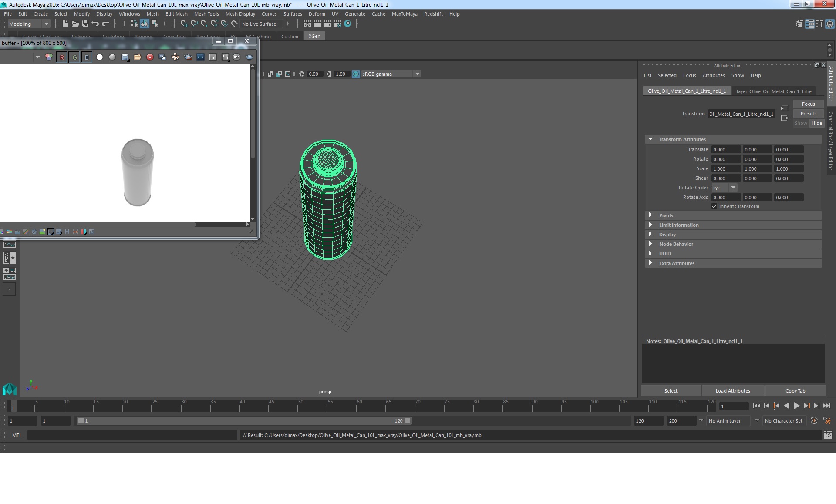
Task: Click the playback range slider bar
Action: 244,421
